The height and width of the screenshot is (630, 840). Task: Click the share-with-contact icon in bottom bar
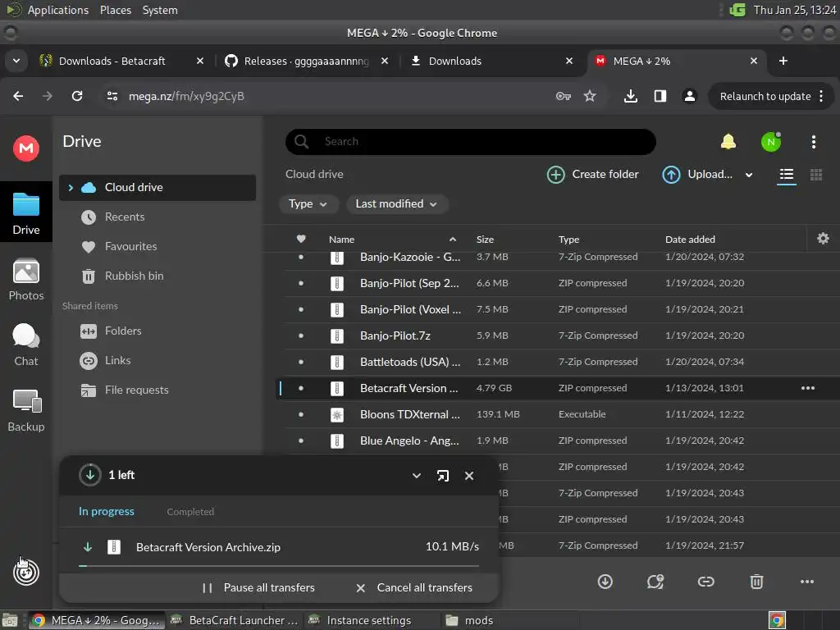(x=655, y=582)
